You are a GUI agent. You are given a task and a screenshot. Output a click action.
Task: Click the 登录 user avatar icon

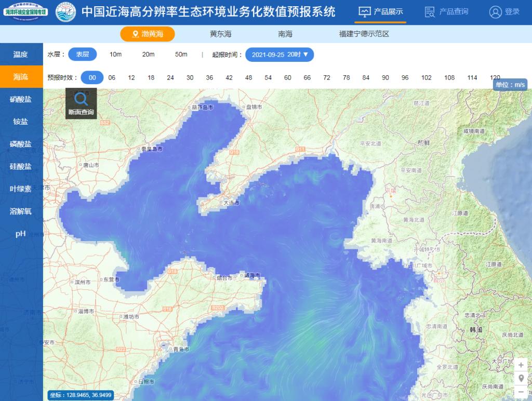click(495, 12)
